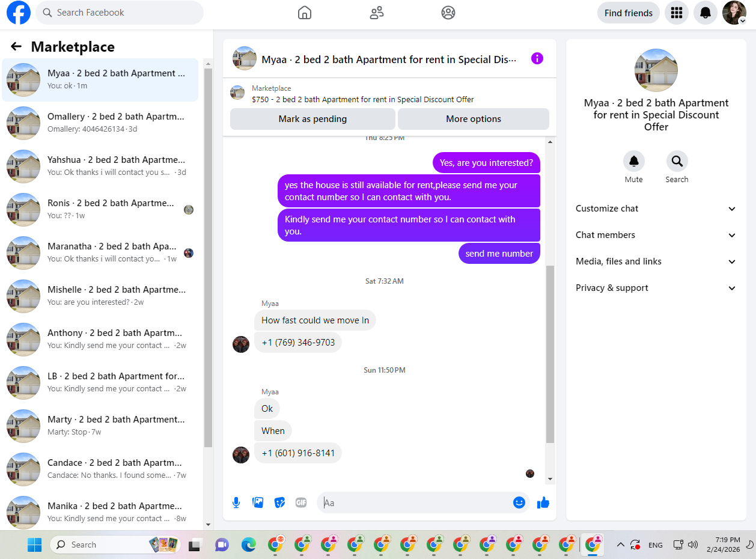
Task: Click the 'Yes, are you interested?' message
Action: coord(486,163)
